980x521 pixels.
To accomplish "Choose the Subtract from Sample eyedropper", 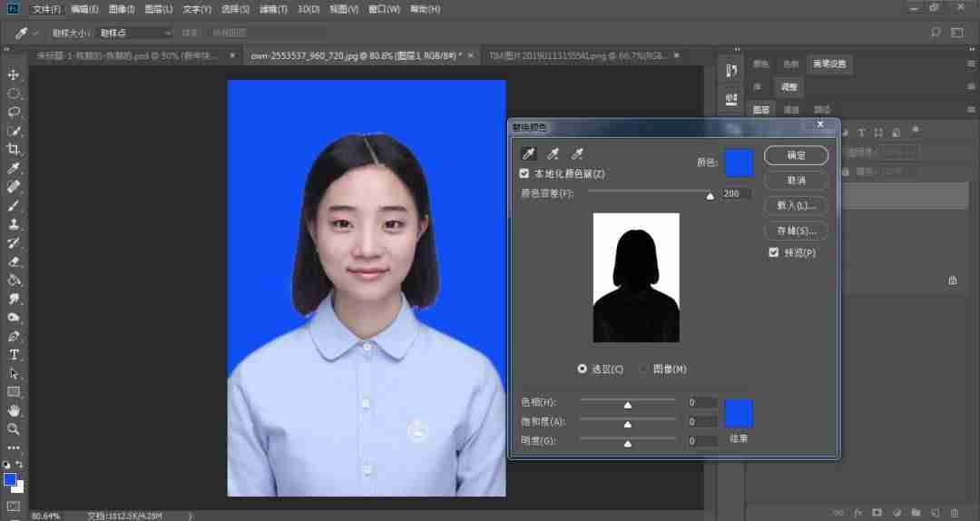I will (577, 154).
